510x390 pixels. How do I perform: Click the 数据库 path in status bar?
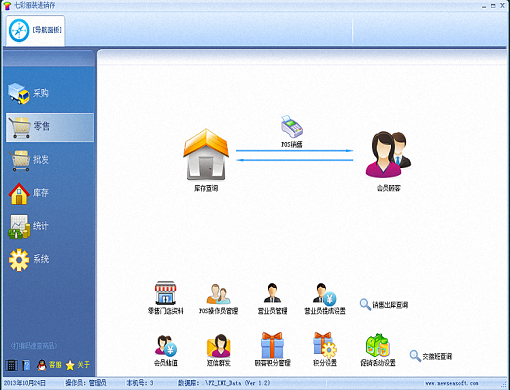coord(224,383)
